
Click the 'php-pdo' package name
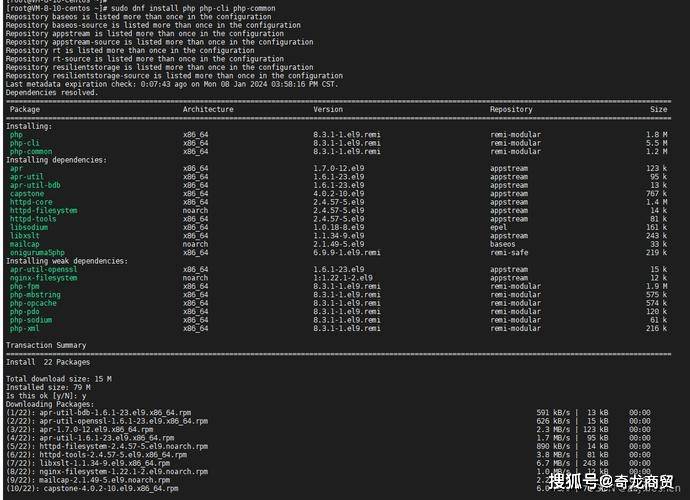coord(25,311)
